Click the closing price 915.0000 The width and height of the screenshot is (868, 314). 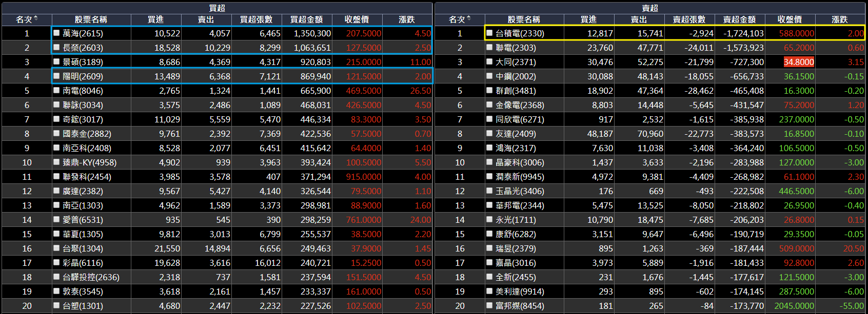click(364, 177)
